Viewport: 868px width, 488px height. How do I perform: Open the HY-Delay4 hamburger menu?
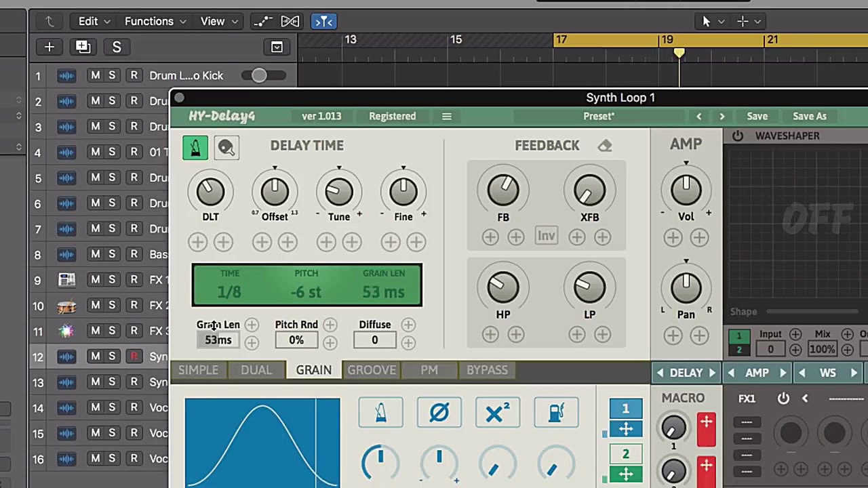coord(446,116)
